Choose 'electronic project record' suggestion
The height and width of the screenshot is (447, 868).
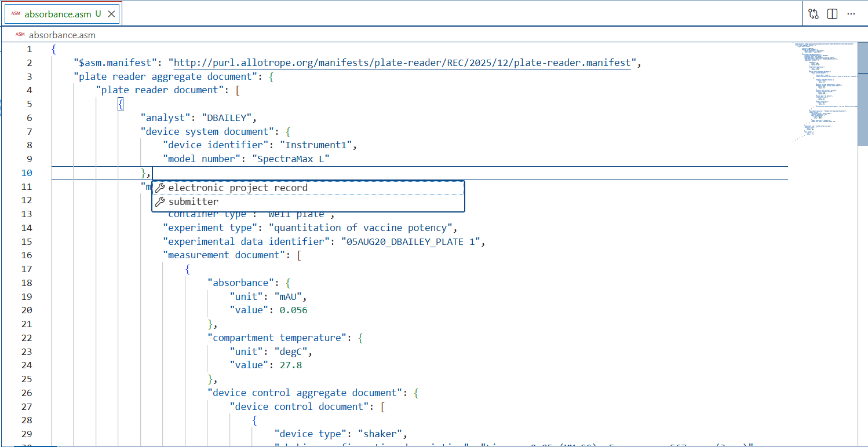click(x=238, y=188)
